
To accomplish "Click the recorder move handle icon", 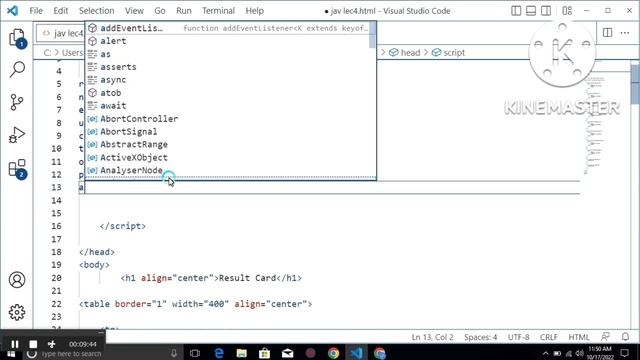I will tap(51, 344).
